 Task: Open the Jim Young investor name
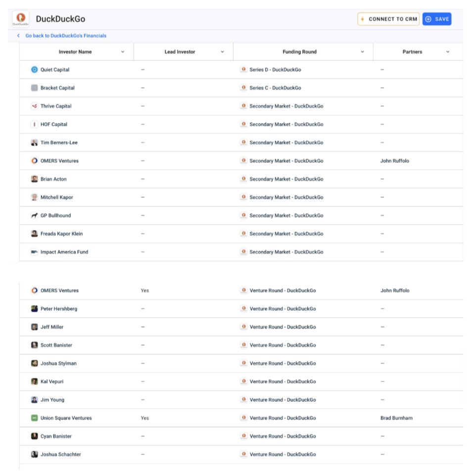click(52, 399)
